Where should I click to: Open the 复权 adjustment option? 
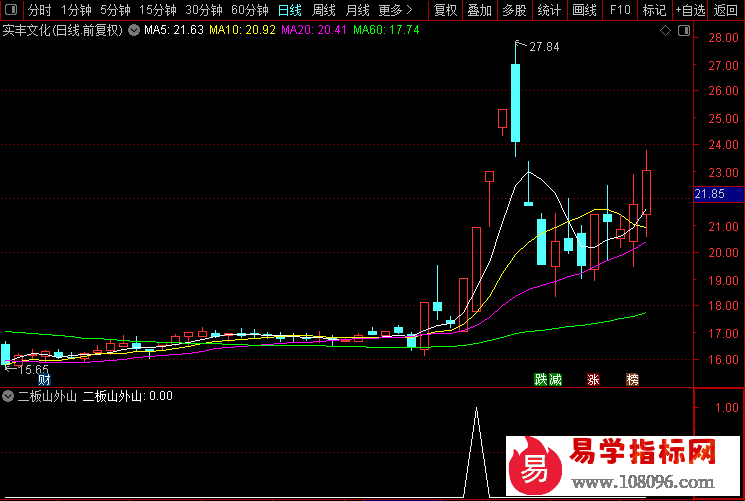pyautogui.click(x=445, y=10)
